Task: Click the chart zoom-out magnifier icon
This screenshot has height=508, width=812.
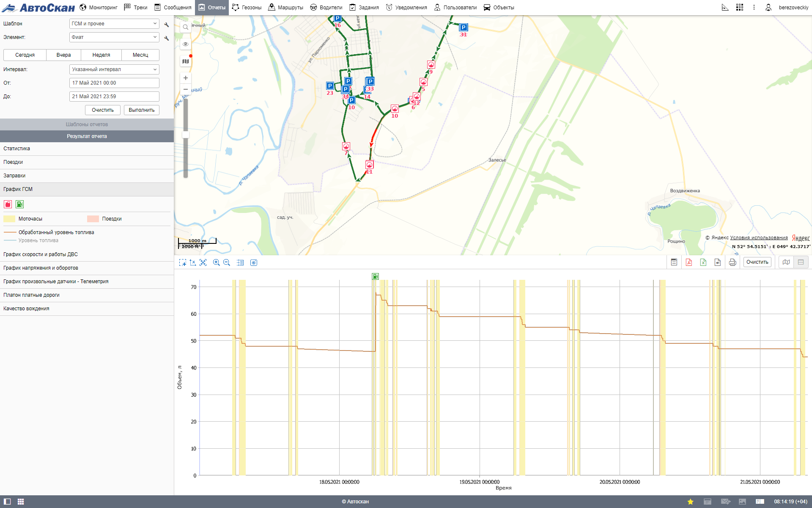Action: click(x=227, y=262)
